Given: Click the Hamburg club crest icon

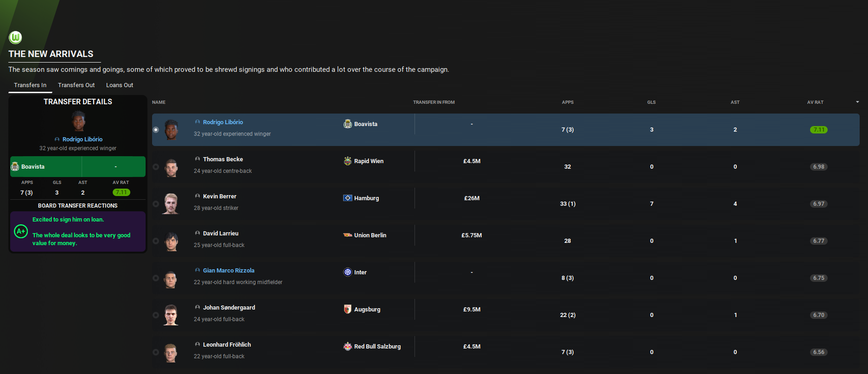Looking at the screenshot, I should click(x=348, y=198).
